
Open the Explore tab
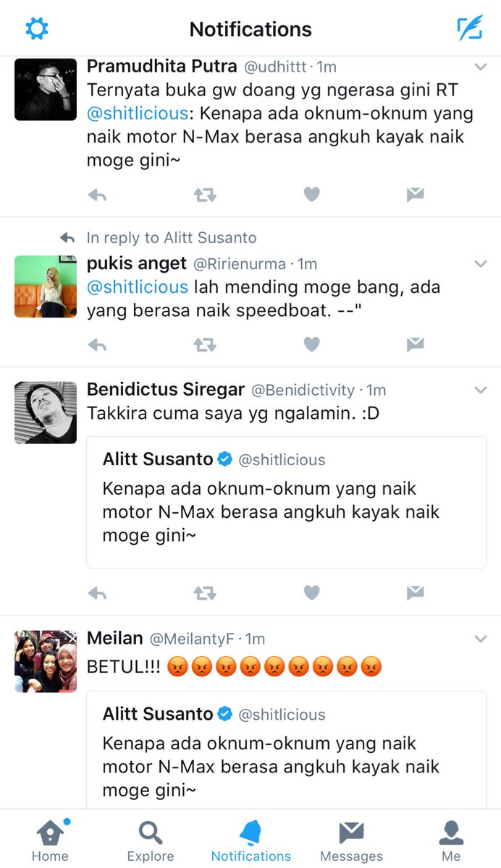151,841
